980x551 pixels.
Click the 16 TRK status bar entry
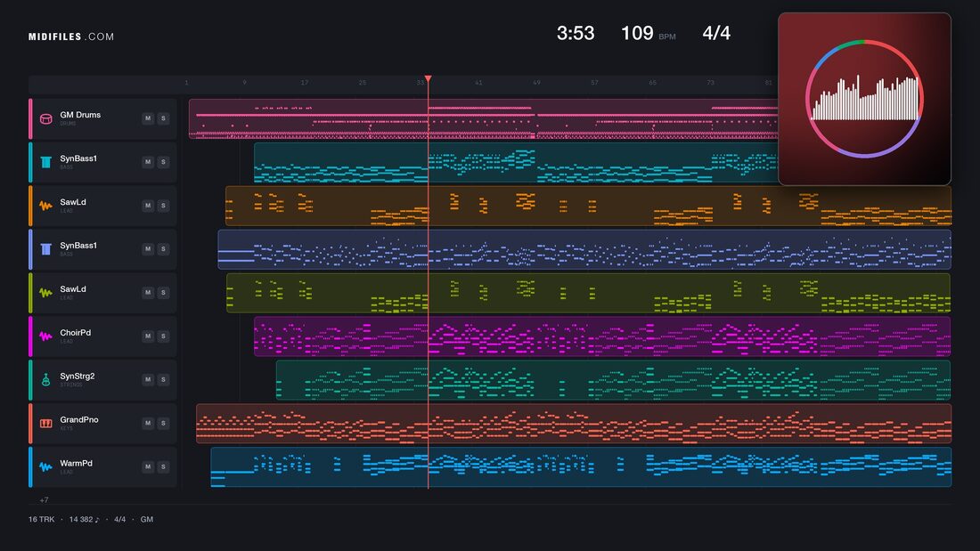pos(41,519)
